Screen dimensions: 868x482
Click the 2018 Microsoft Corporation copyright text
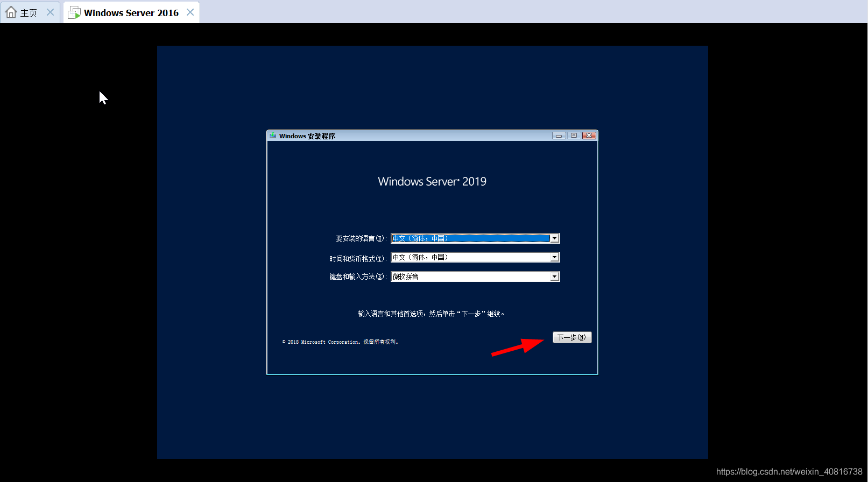340,342
